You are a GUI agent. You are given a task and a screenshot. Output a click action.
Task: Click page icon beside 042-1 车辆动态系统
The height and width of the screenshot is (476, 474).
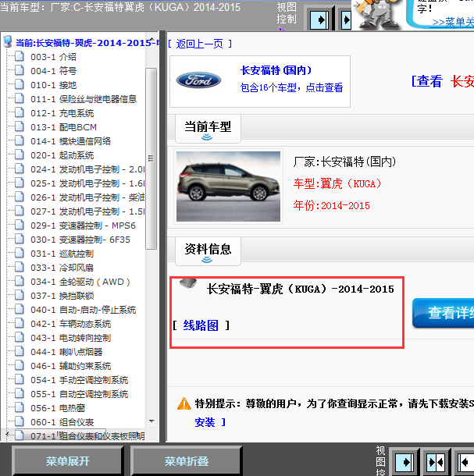click(20, 323)
